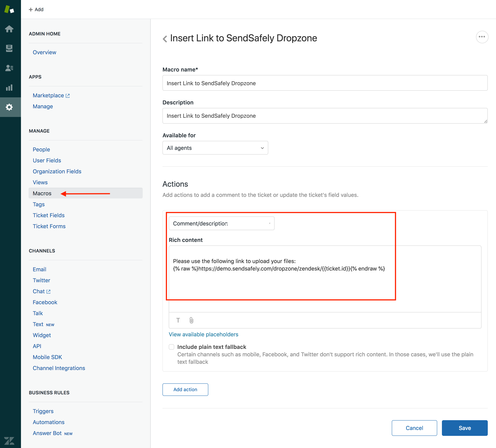
Task: Click inside the Rich content editor
Action: 325,279
